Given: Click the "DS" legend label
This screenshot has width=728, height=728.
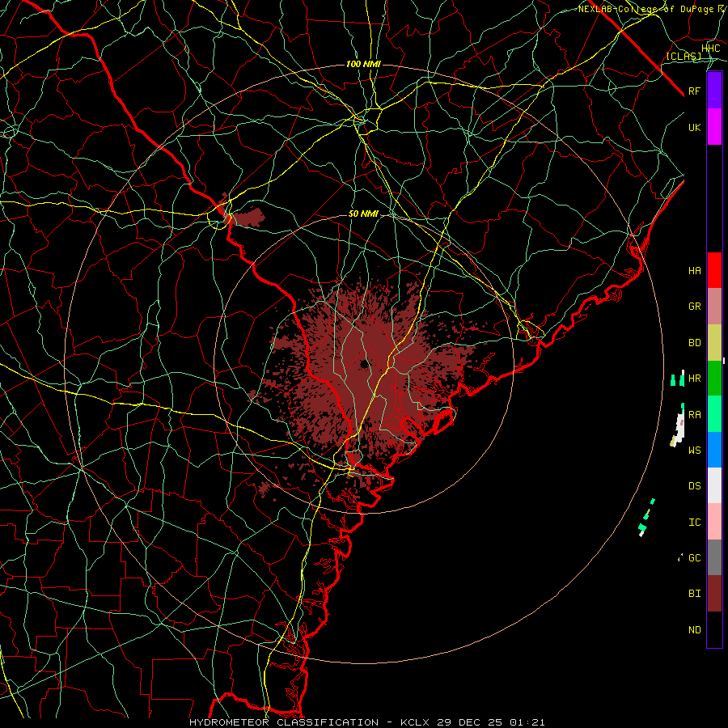Looking at the screenshot, I should (694, 486).
